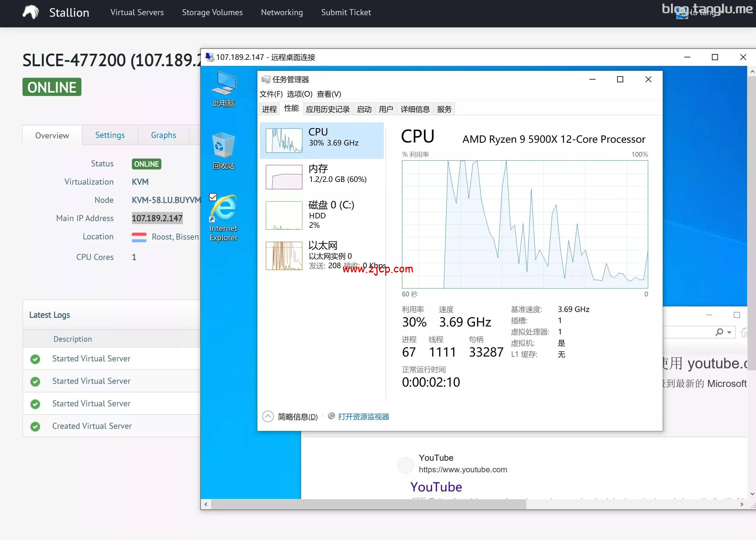The image size is (756, 540).
Task: Select the 以太网 network graph thumbnail
Action: 284,256
